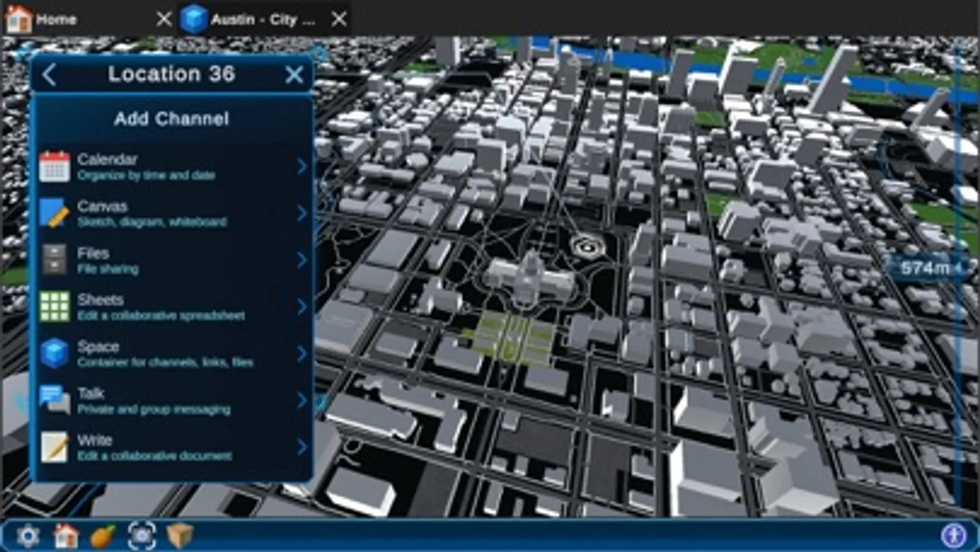980x552 pixels.
Task: Click the Write notepad icon
Action: coord(55,447)
